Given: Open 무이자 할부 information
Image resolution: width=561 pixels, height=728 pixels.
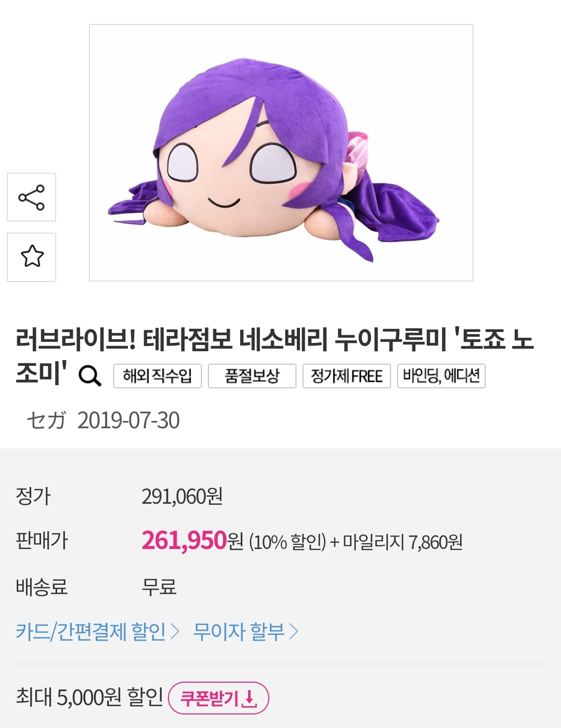Looking at the screenshot, I should [239, 632].
